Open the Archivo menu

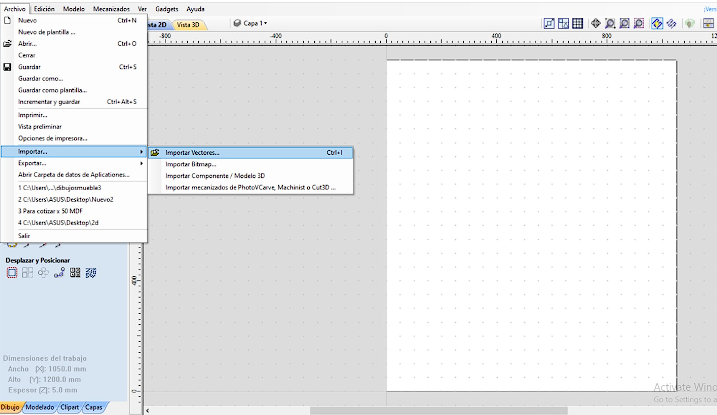pyautogui.click(x=15, y=9)
